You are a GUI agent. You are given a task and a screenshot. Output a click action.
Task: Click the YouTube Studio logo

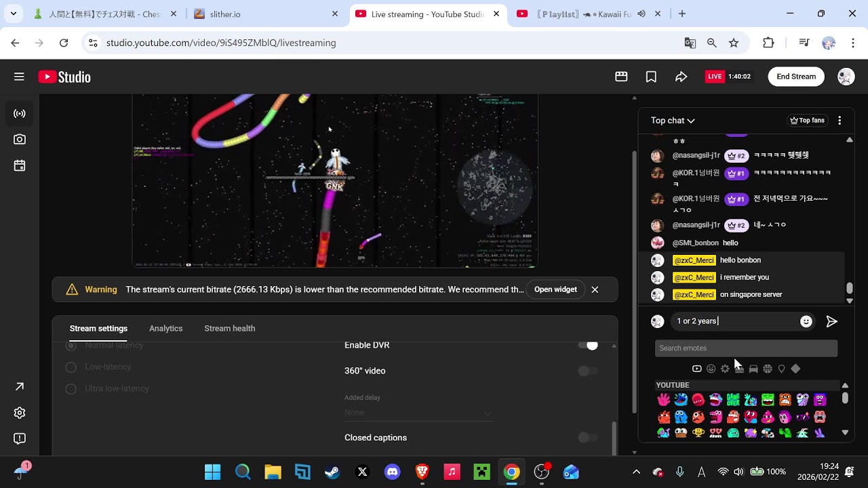pos(64,77)
